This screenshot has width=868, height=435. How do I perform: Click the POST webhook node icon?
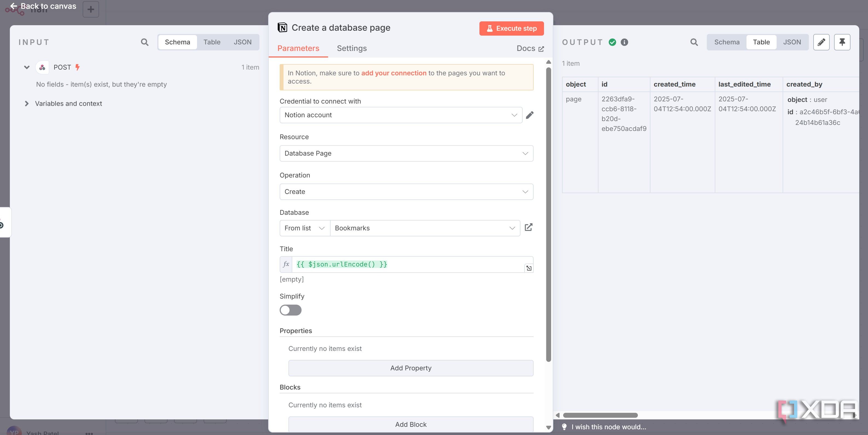coord(42,67)
